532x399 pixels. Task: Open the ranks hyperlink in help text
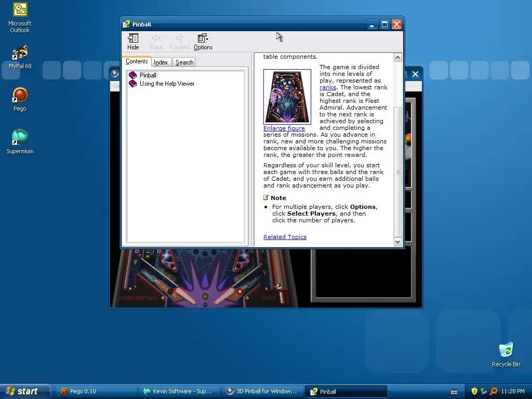click(x=328, y=87)
